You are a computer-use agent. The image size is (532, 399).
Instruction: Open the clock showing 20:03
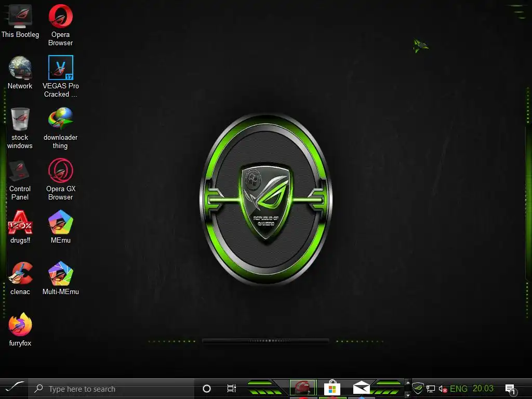483,389
